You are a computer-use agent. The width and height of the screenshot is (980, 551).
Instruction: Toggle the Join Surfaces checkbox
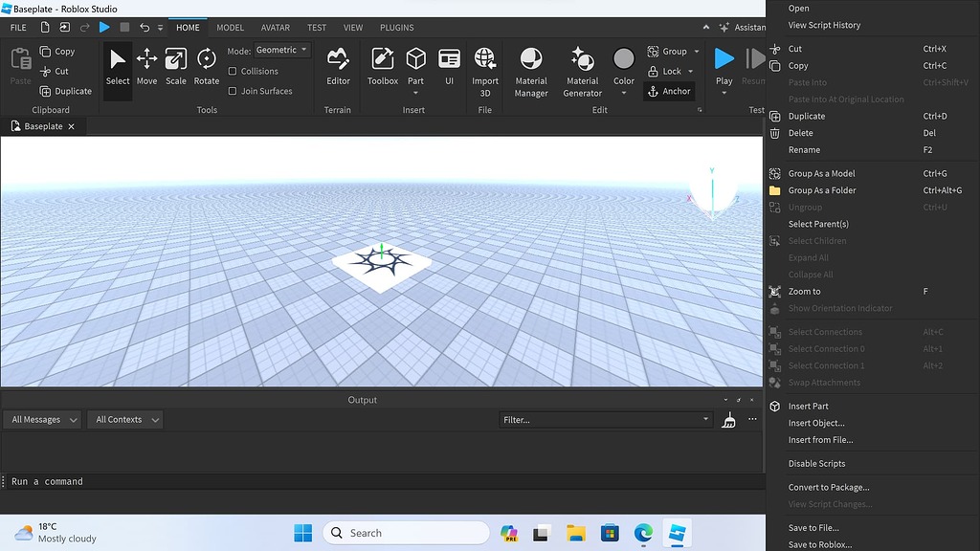[233, 92]
